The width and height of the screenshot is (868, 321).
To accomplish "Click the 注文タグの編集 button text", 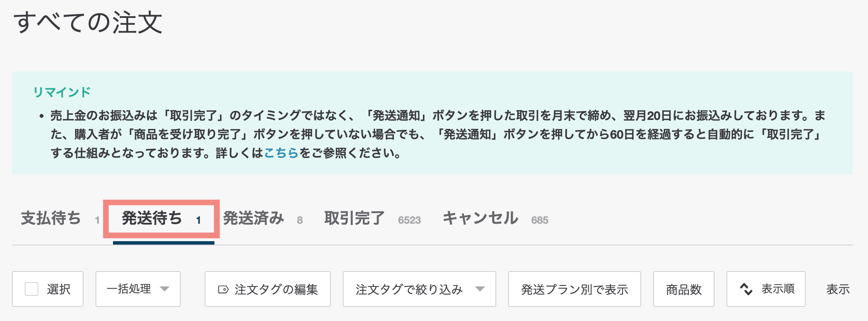I will coord(276,289).
